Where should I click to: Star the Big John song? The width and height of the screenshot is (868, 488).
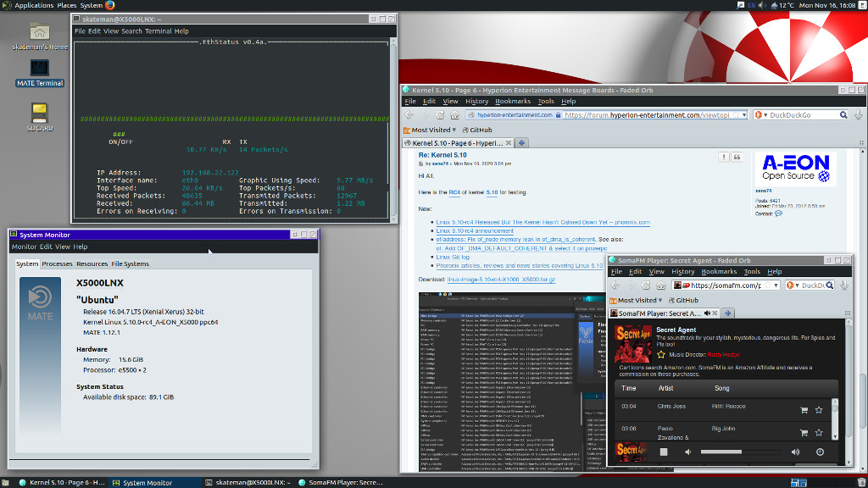[x=819, y=432]
